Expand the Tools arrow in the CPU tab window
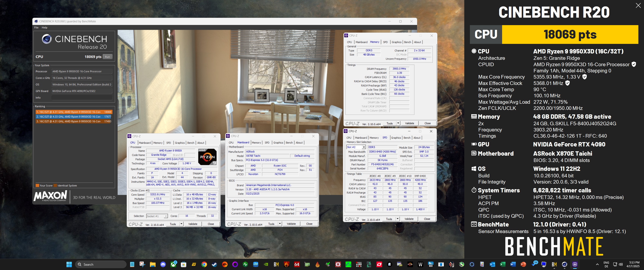Viewport: 644px width, 270px height. [x=181, y=224]
